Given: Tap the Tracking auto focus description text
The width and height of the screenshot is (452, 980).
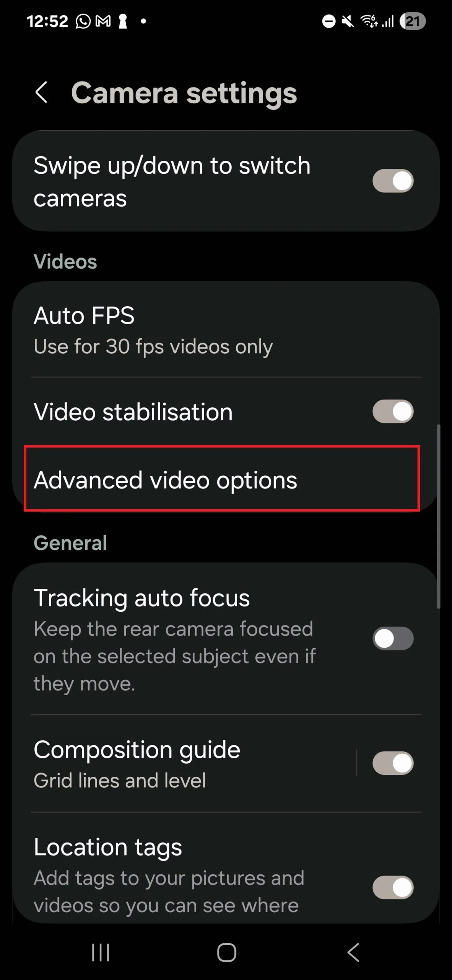Looking at the screenshot, I should (175, 656).
